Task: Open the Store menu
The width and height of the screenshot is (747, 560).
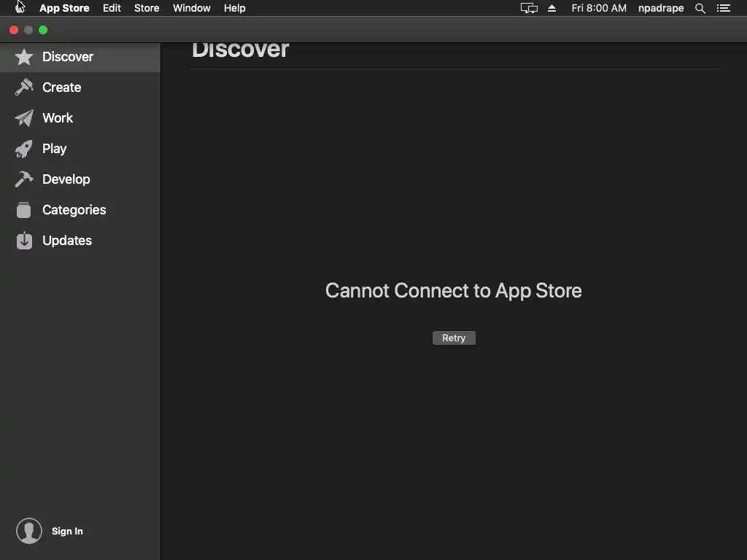Action: (147, 8)
